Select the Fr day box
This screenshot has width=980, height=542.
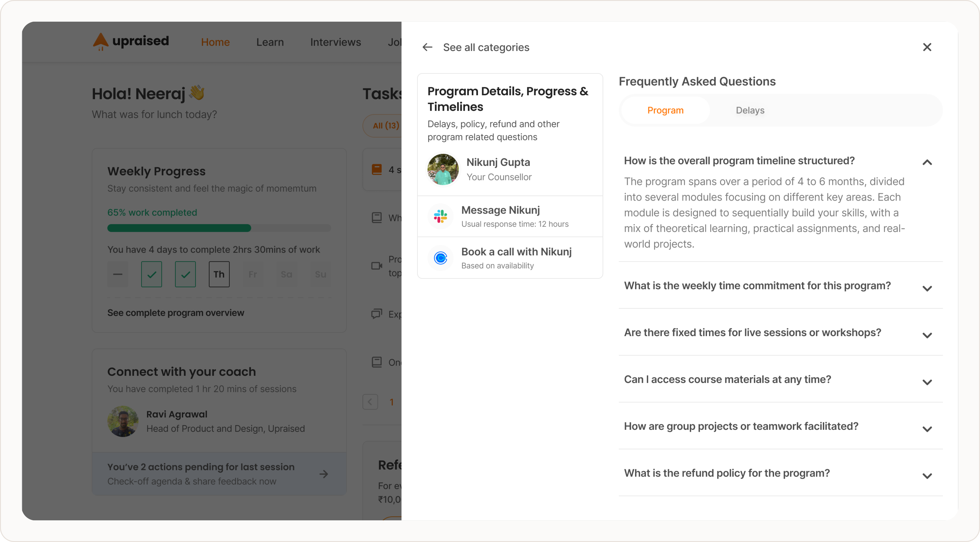pyautogui.click(x=253, y=274)
